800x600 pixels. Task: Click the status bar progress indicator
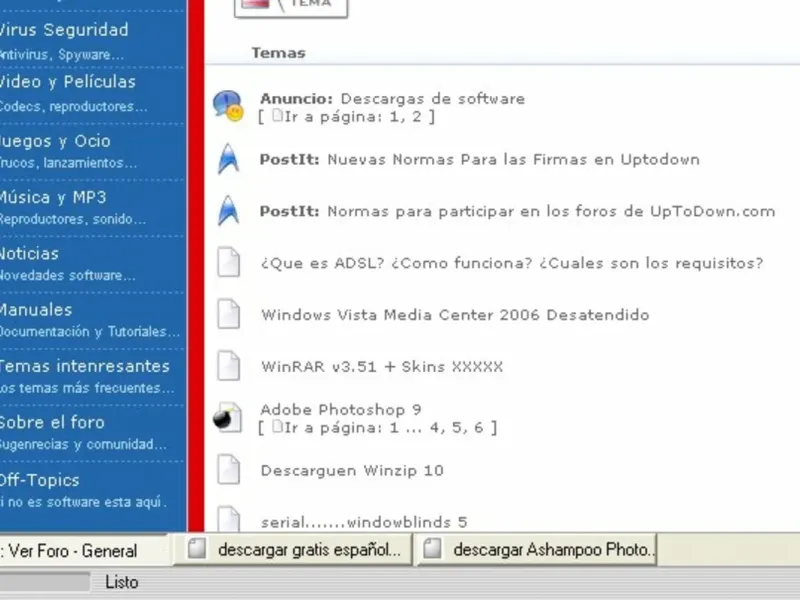pyautogui.click(x=45, y=582)
